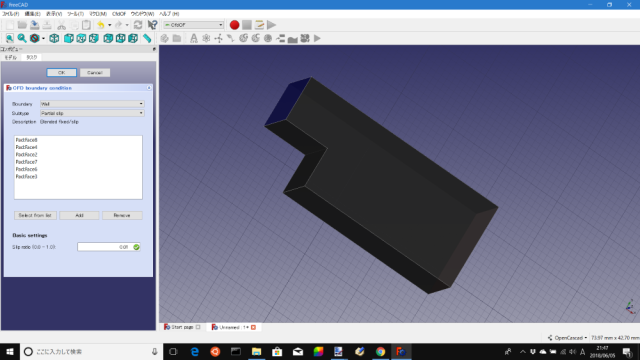Click the What's This help cursor icon
The image size is (640, 360).
[x=152, y=25]
